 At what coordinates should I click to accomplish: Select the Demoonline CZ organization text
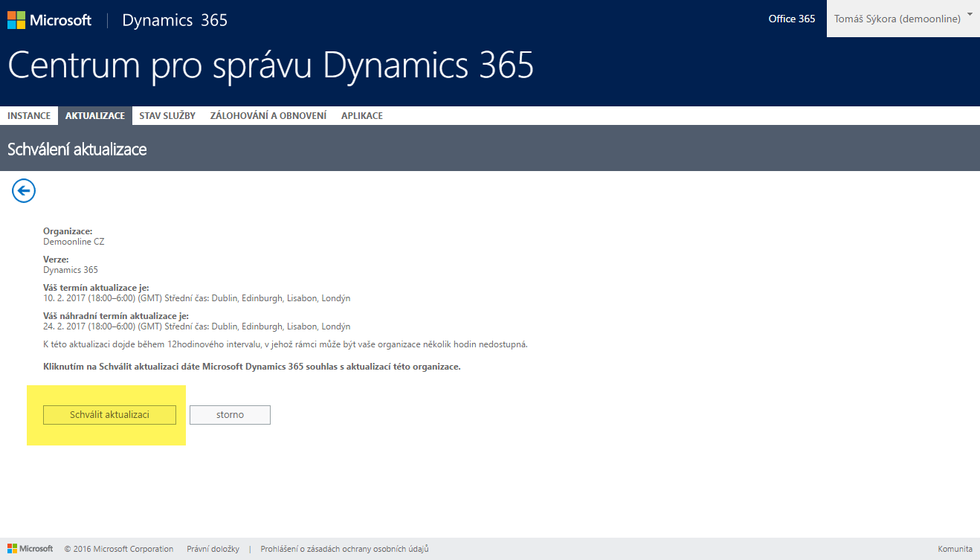click(x=74, y=242)
